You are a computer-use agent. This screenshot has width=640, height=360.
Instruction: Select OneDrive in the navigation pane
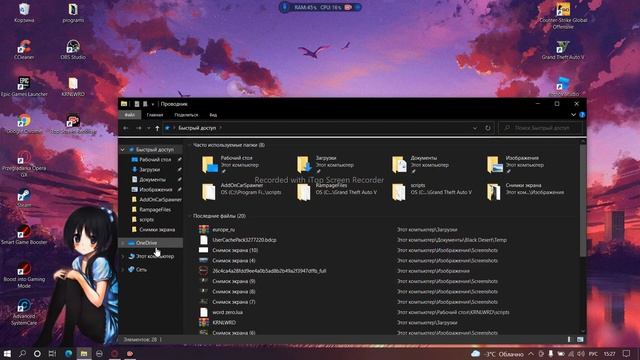click(151, 243)
